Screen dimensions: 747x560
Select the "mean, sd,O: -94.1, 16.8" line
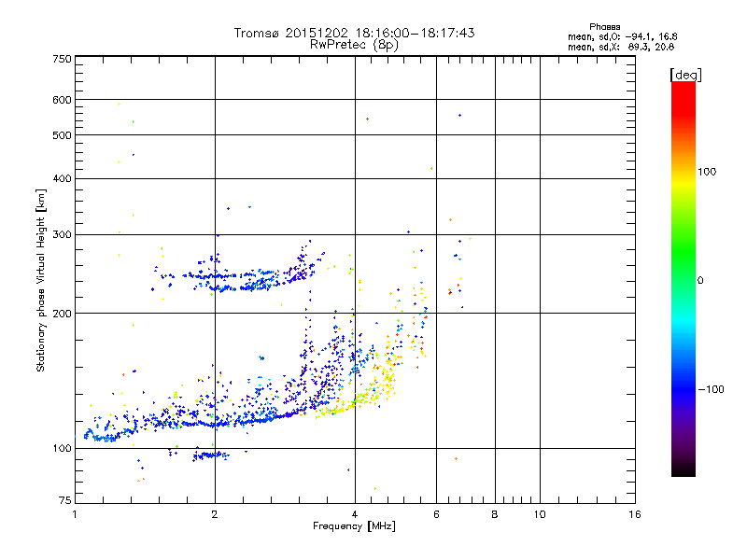(622, 36)
